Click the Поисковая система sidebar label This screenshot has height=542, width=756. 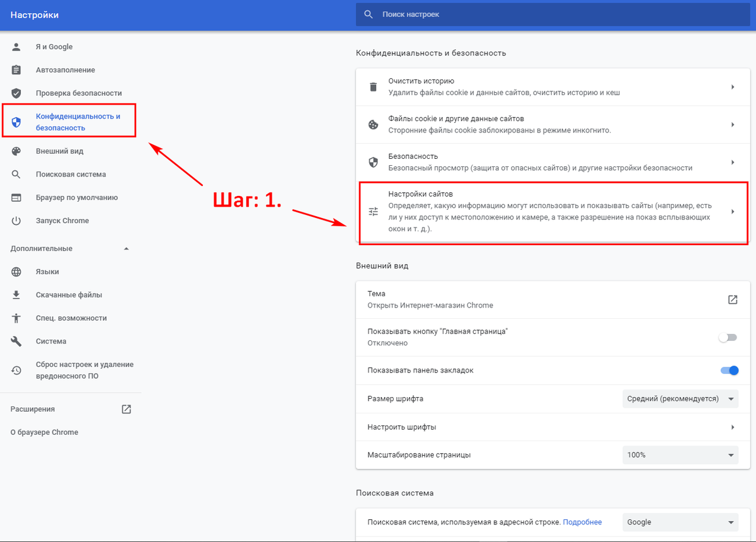click(x=71, y=175)
